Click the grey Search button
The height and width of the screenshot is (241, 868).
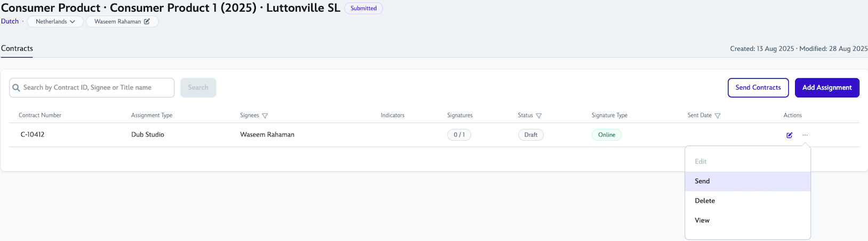pos(198,87)
